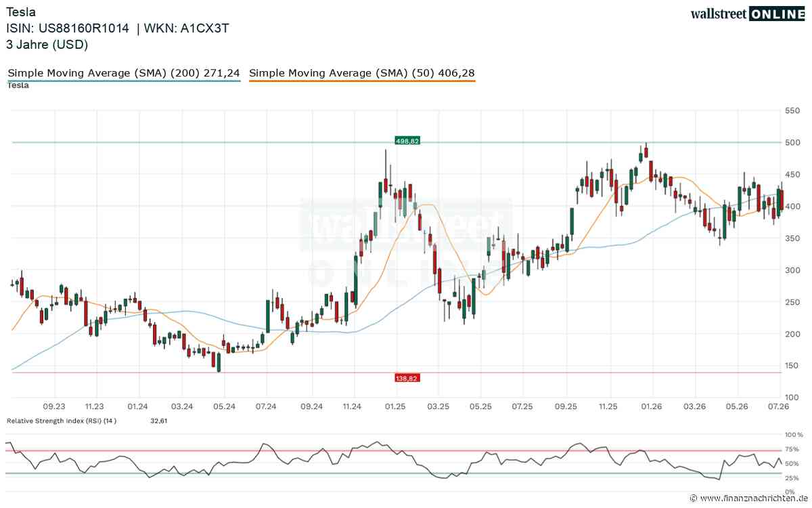The width and height of the screenshot is (812, 508).
Task: Toggle the SMA (50) 406,28 legend
Action: point(362,72)
